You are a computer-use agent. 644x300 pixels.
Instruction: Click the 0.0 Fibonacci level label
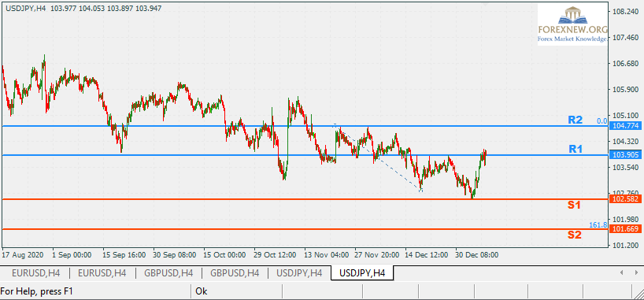(601, 120)
